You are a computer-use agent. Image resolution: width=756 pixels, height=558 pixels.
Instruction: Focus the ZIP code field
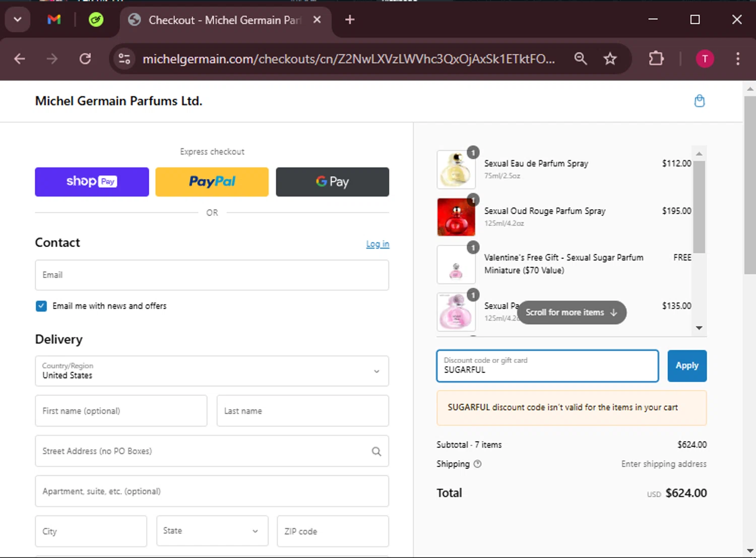pos(333,531)
